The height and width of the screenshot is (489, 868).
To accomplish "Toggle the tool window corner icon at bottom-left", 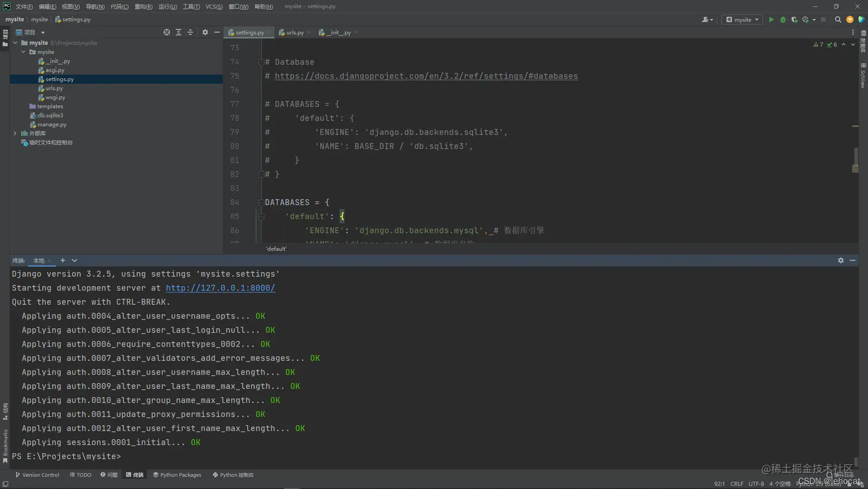I will [5, 484].
